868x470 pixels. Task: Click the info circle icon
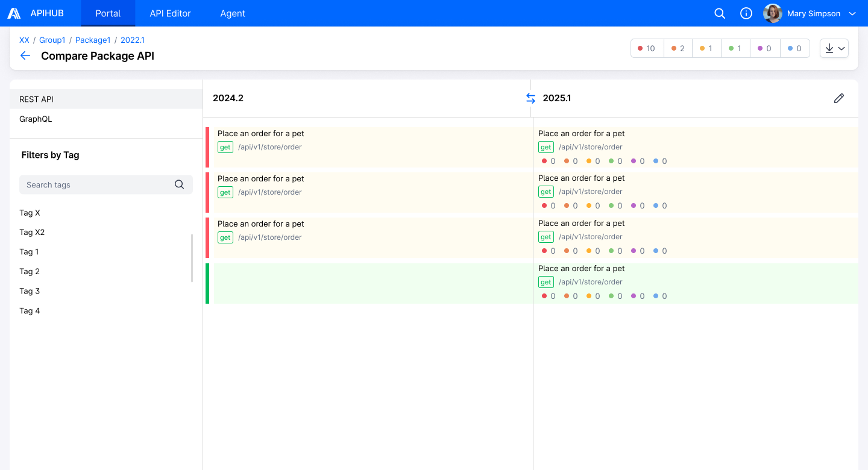pyautogui.click(x=746, y=13)
